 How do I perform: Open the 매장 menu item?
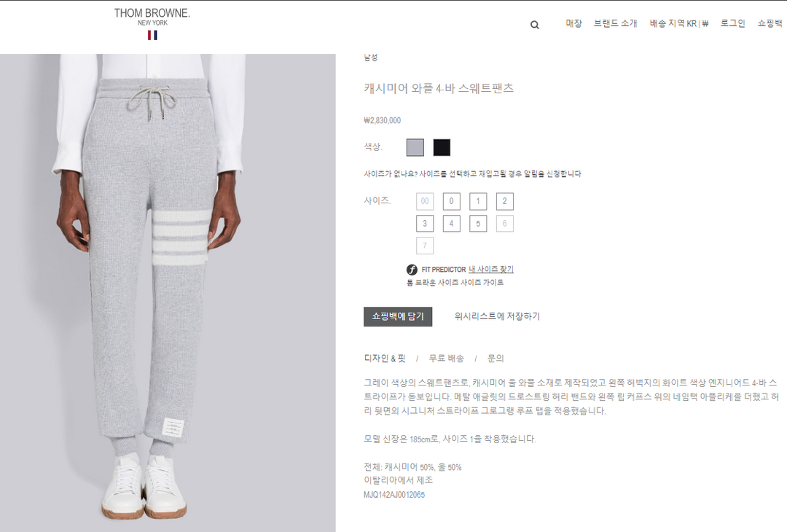573,23
